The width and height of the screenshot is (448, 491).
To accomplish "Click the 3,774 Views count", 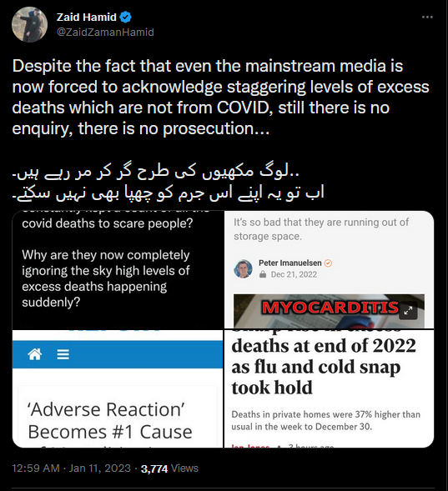I will click(x=169, y=468).
